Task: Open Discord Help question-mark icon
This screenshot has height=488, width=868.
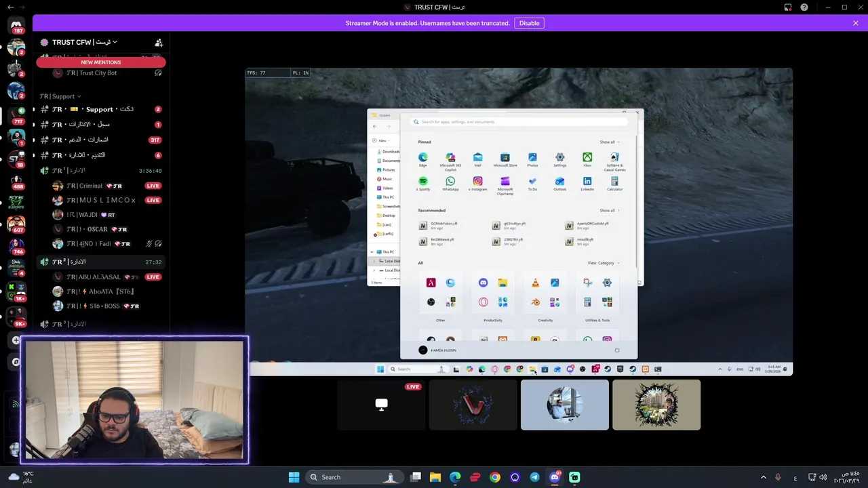Action: (804, 7)
